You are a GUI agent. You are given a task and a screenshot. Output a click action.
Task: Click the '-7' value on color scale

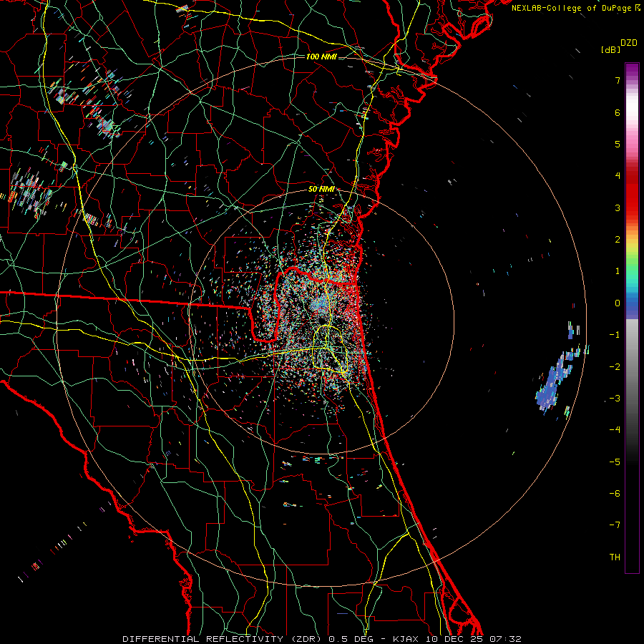615,525
